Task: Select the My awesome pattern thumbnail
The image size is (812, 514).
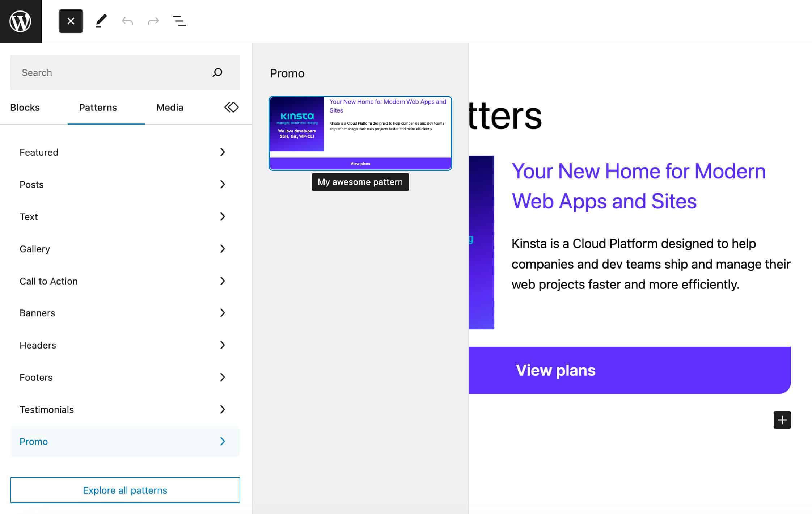Action: [x=360, y=133]
